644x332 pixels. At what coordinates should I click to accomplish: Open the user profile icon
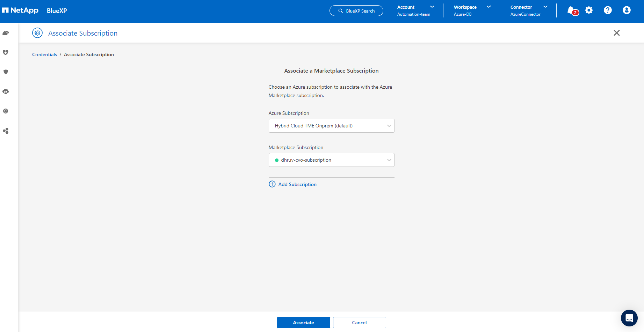[x=627, y=10]
